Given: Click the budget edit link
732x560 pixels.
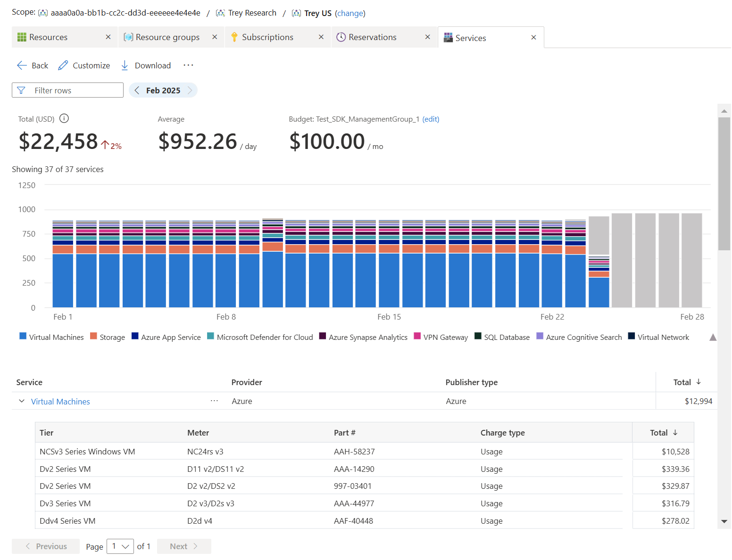Looking at the screenshot, I should click(431, 119).
